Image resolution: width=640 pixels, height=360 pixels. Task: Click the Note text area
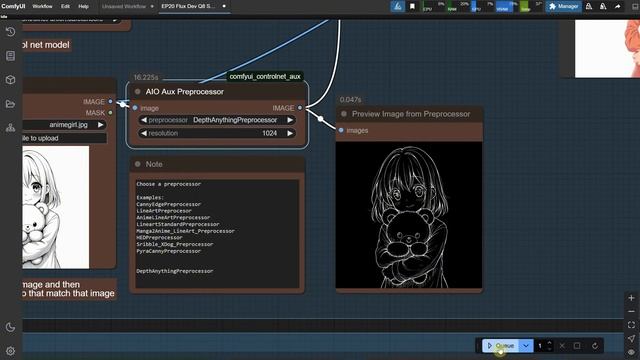pyautogui.click(x=217, y=233)
